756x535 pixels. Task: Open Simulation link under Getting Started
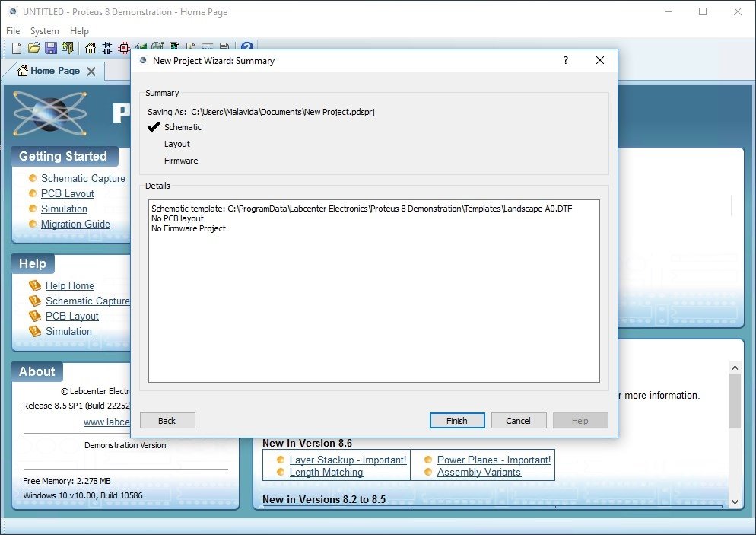[x=64, y=209]
